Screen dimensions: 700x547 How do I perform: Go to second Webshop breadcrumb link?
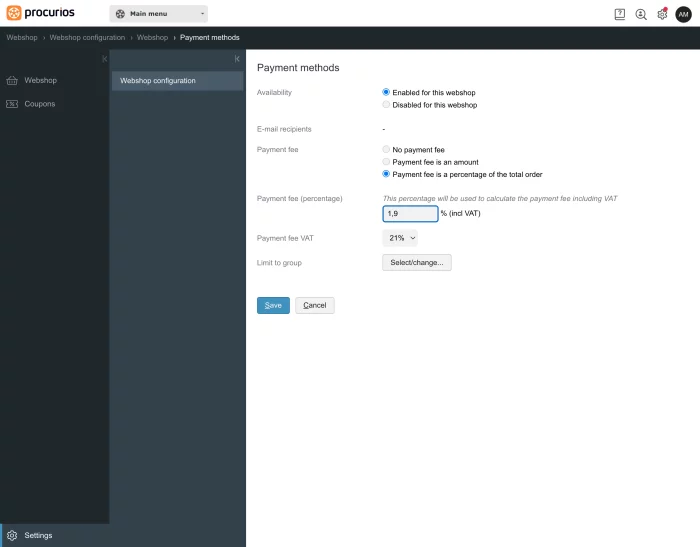point(152,38)
